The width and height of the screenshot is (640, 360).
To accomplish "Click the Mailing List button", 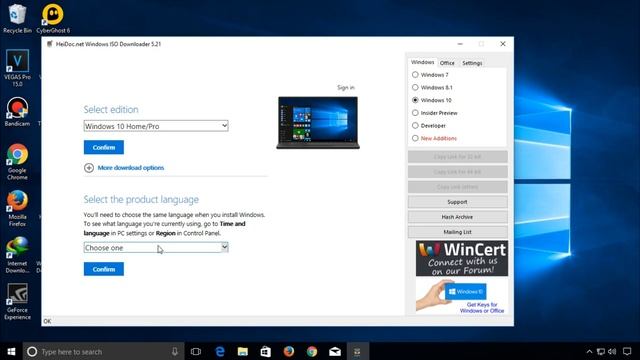I will click(x=458, y=232).
